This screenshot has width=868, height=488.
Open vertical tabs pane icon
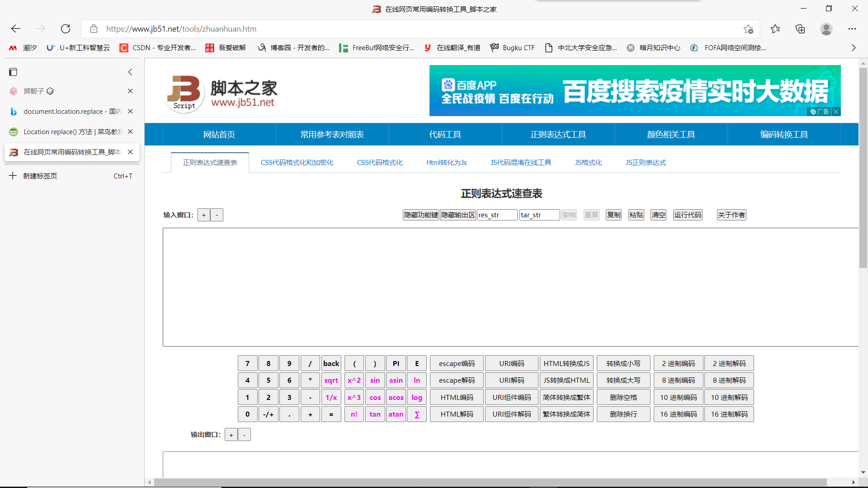click(x=13, y=72)
